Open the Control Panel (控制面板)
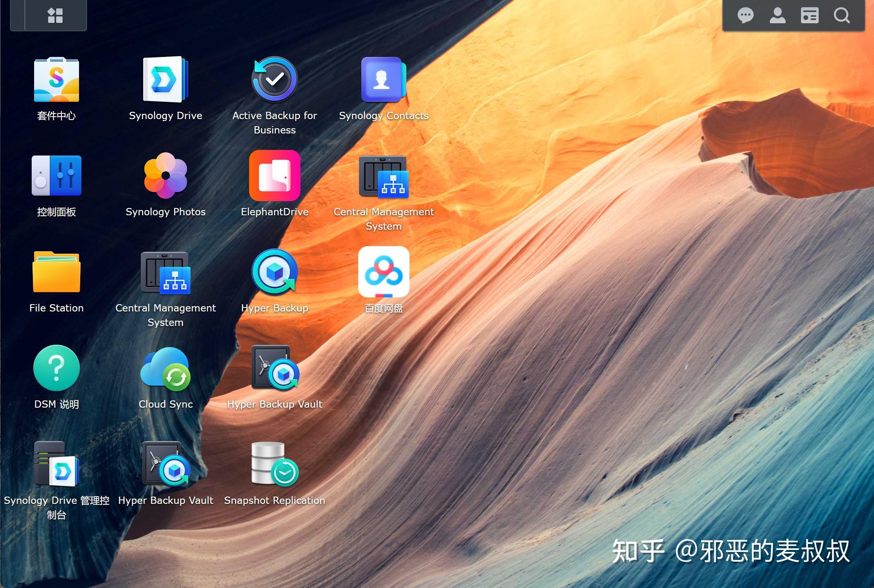874x588 pixels. tap(57, 176)
